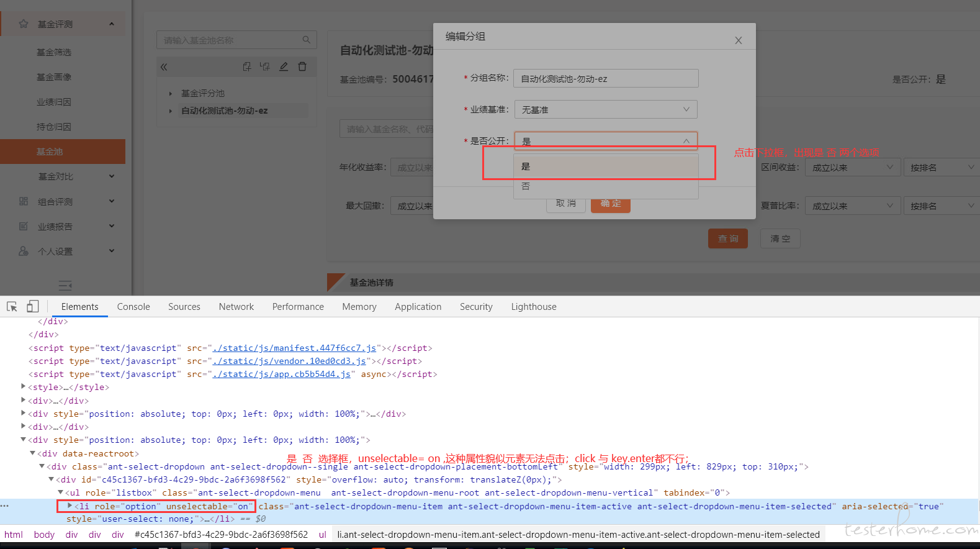This screenshot has height=549, width=980.
Task: Select the ul breadcrumb in DevTools
Action: point(323,535)
